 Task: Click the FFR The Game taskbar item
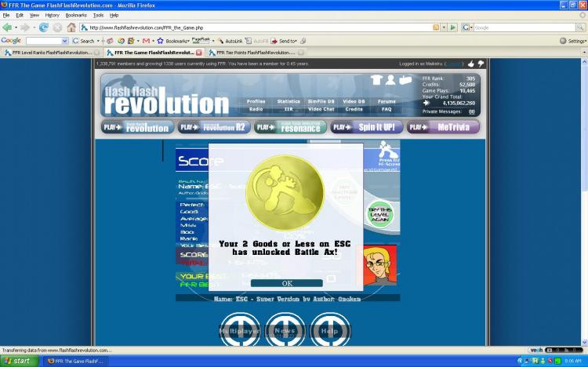pyautogui.click(x=75, y=361)
